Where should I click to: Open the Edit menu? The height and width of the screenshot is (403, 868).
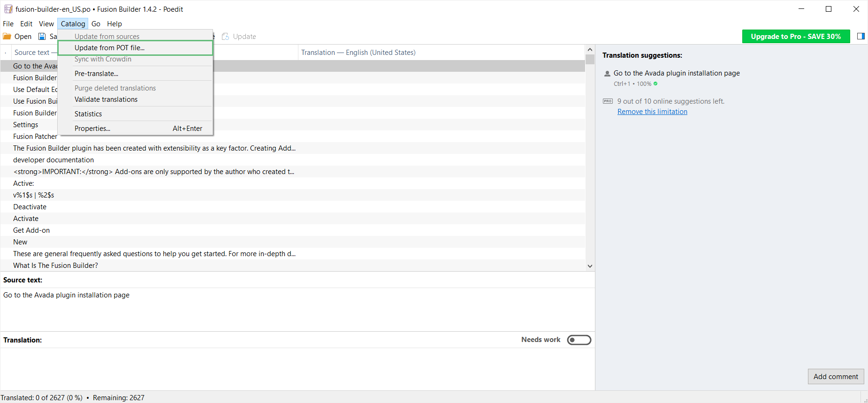26,24
